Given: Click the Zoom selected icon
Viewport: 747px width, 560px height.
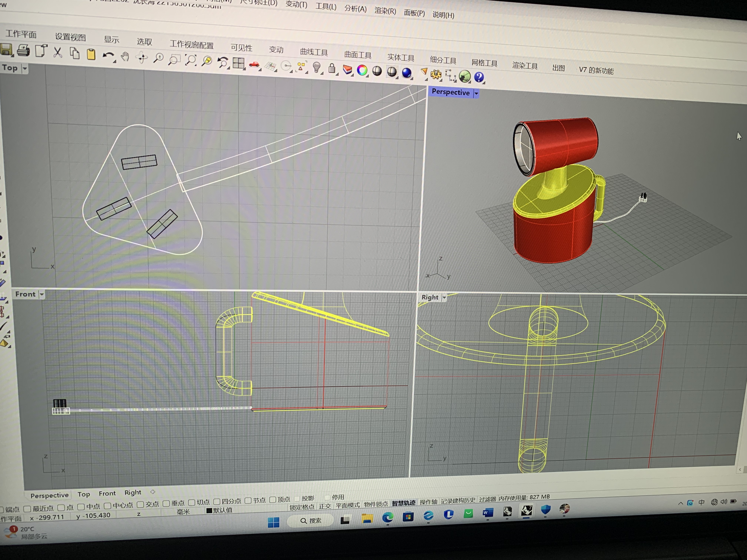Looking at the screenshot, I should (207, 61).
